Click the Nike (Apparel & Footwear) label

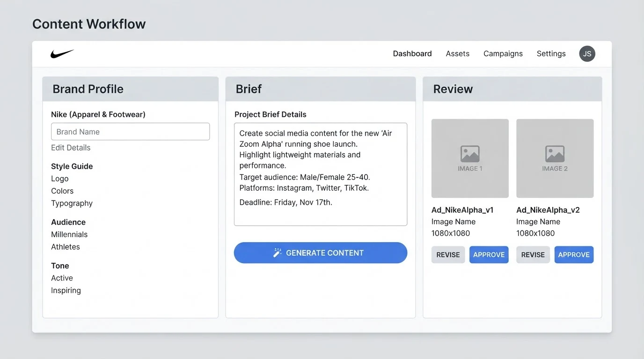pyautogui.click(x=98, y=115)
